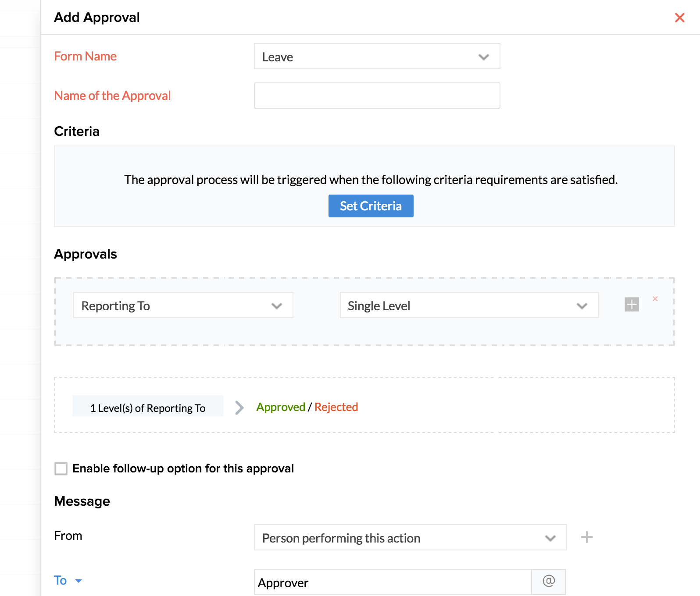Viewport: 700px width, 596px height.
Task: Click the Approver recipient input field
Action: pyautogui.click(x=393, y=582)
